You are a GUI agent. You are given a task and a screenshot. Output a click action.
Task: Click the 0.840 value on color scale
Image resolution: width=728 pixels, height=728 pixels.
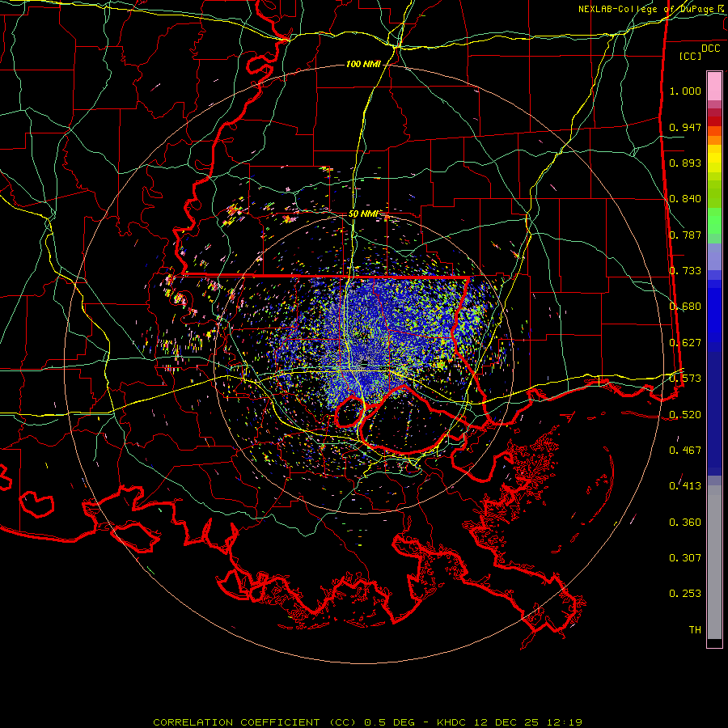click(x=685, y=199)
